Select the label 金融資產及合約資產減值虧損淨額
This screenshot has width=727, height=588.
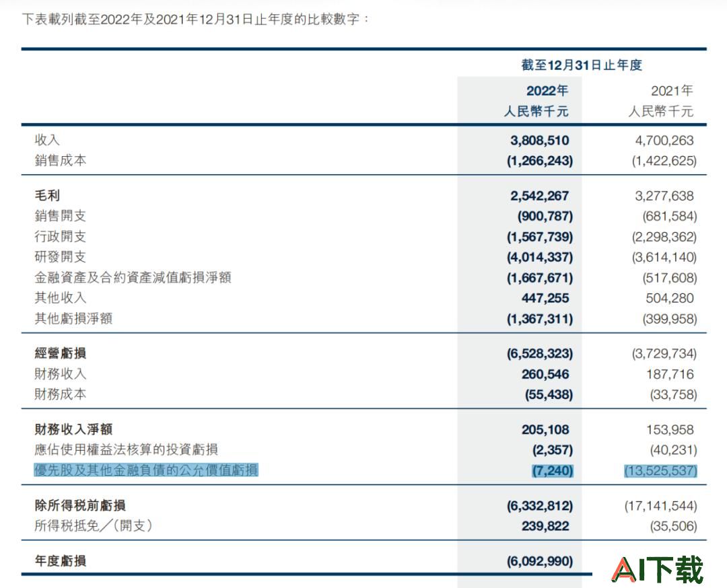(x=133, y=277)
